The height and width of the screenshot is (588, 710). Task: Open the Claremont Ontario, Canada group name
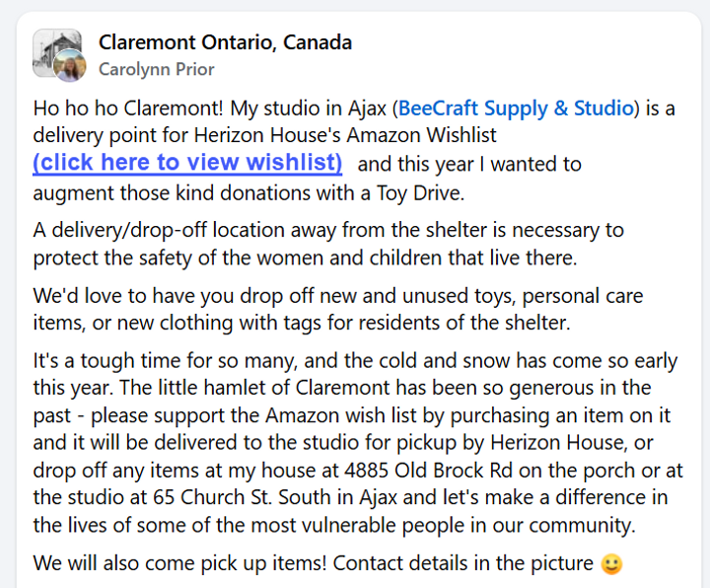225,42
